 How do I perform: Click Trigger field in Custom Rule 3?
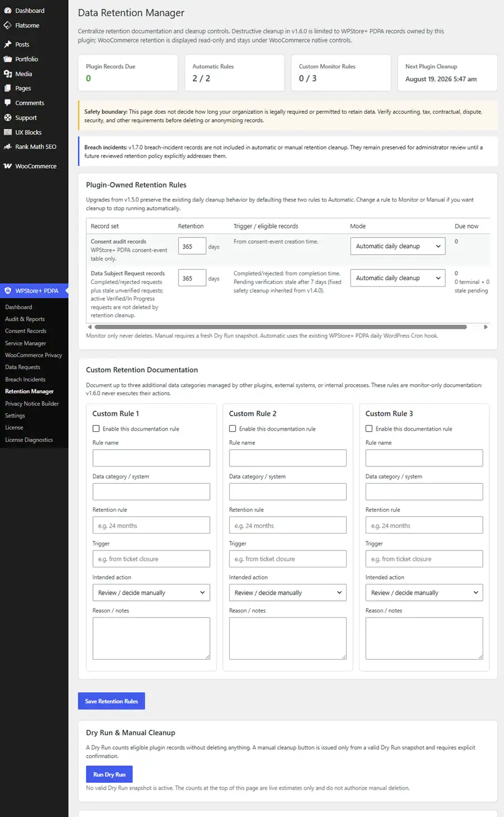tap(424, 559)
